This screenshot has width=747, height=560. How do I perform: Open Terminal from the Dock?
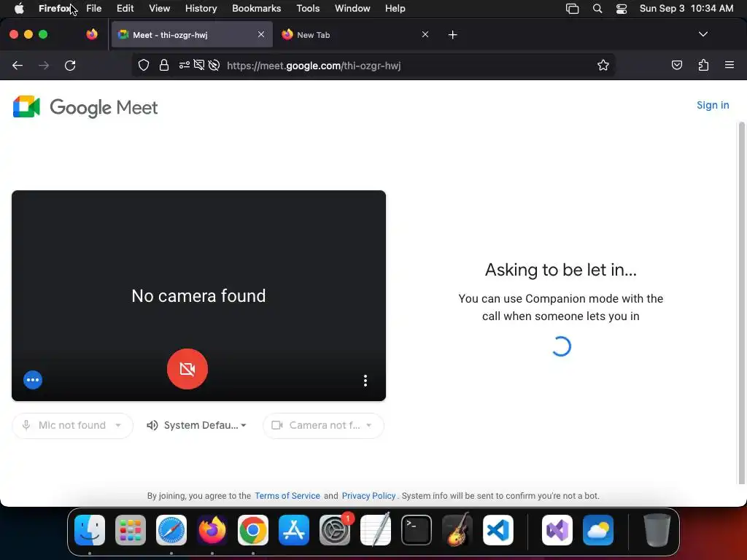[x=417, y=530]
